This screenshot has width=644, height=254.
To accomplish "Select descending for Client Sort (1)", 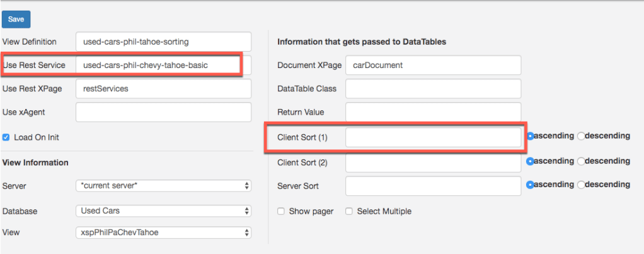I will [x=581, y=136].
